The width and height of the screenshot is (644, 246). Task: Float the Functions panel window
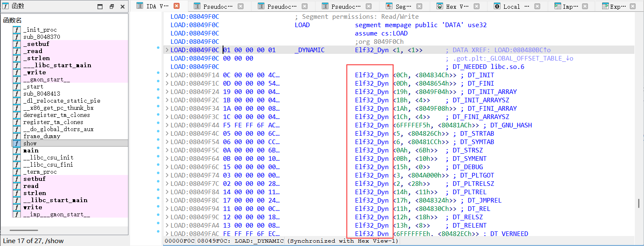pos(112,7)
